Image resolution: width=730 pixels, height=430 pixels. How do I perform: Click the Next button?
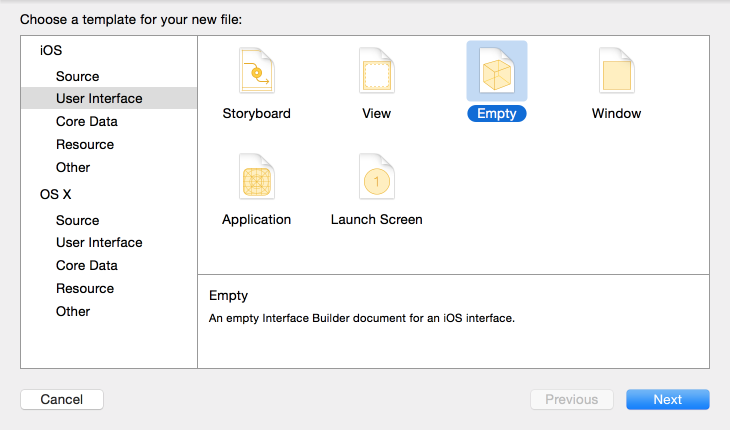(667, 399)
